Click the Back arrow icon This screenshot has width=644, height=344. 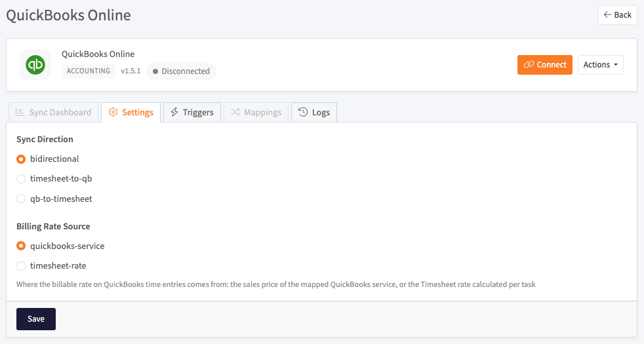click(607, 15)
